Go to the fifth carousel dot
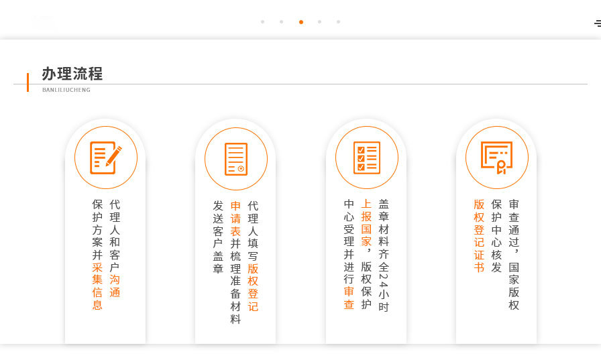 click(x=338, y=22)
